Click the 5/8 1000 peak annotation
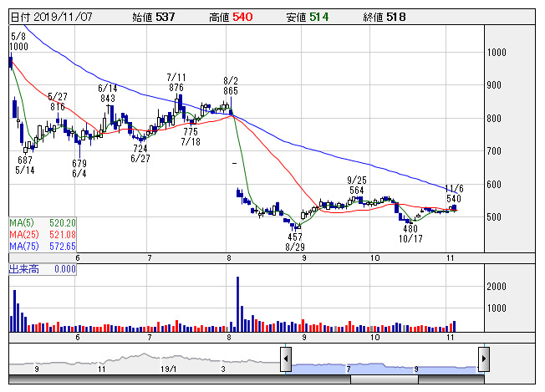 point(19,42)
